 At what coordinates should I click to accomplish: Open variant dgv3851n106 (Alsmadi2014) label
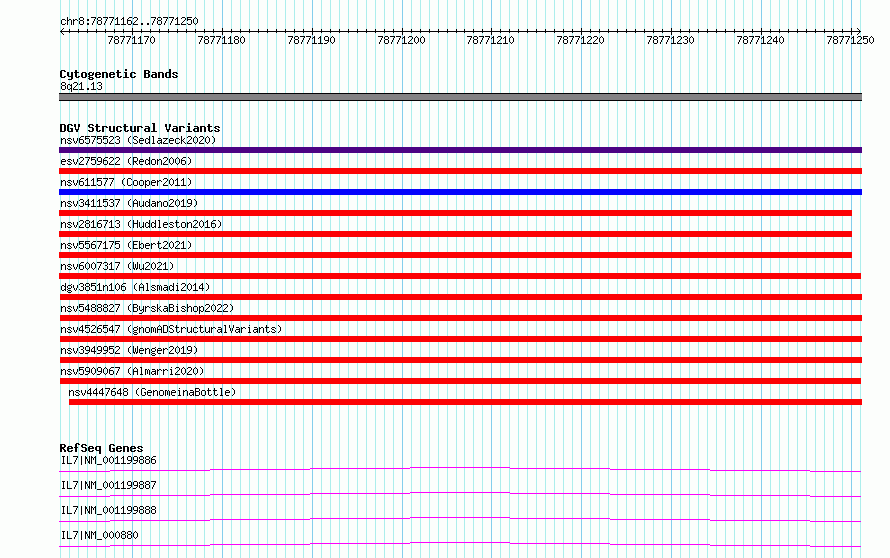click(x=135, y=287)
